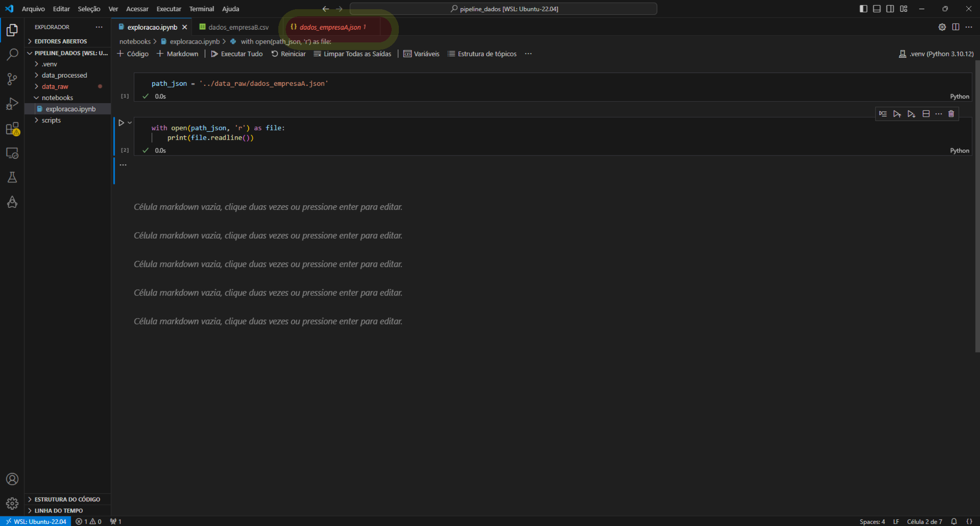Customize layout icon in title bar
The width and height of the screenshot is (980, 526).
[904, 9]
